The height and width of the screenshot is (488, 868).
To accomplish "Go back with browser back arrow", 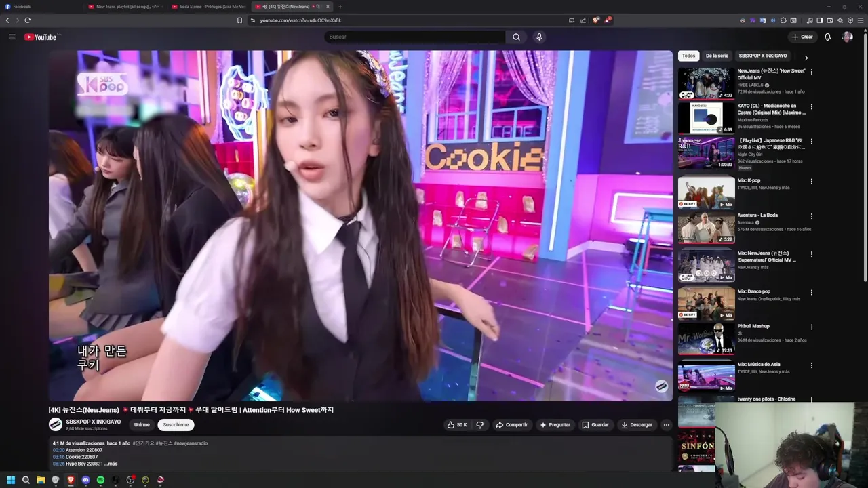I will (7, 20).
